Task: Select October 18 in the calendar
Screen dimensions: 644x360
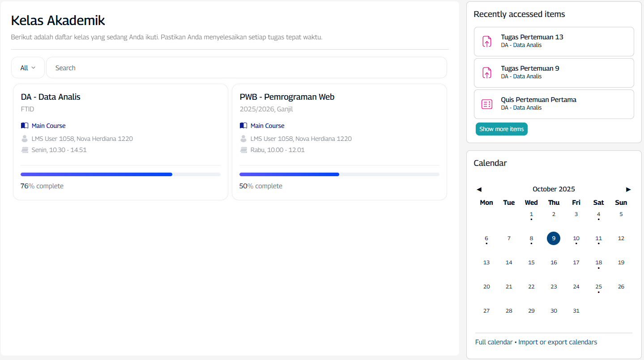Action: 598,263
